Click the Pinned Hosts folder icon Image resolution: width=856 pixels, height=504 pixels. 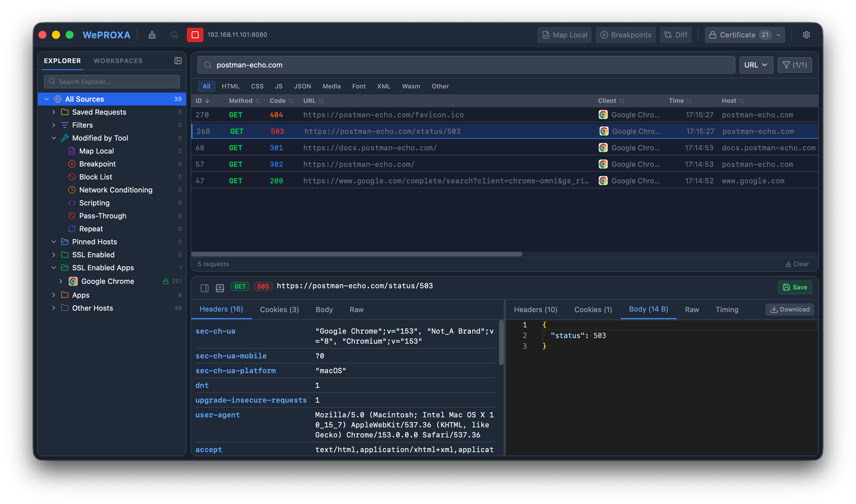(65, 241)
